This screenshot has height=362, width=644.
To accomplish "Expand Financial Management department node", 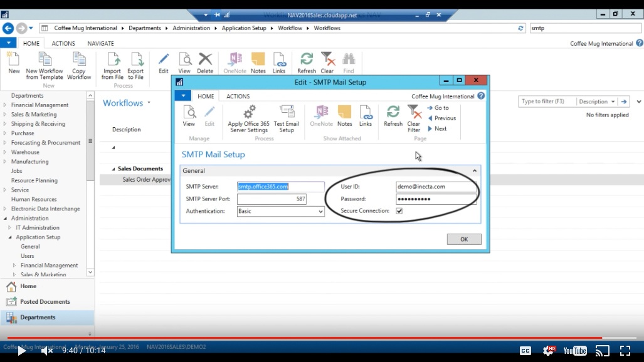I will [x=5, y=105].
